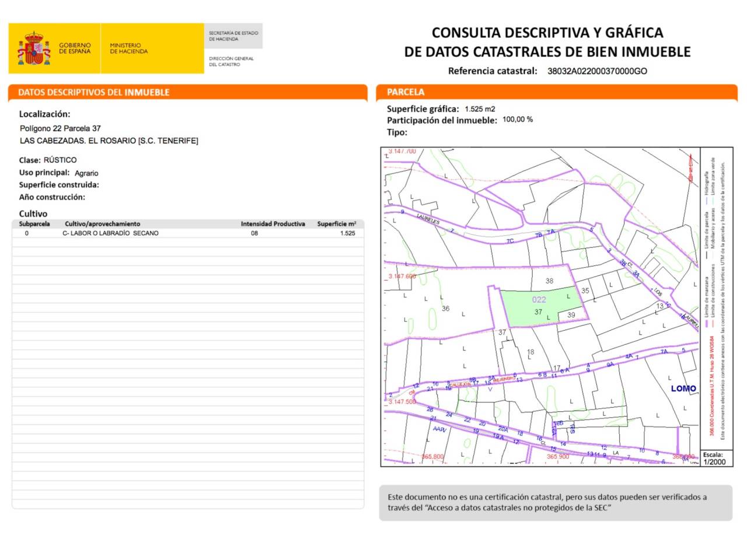Click the Escala 1/2000 box
The image size is (747, 560).
click(715, 459)
